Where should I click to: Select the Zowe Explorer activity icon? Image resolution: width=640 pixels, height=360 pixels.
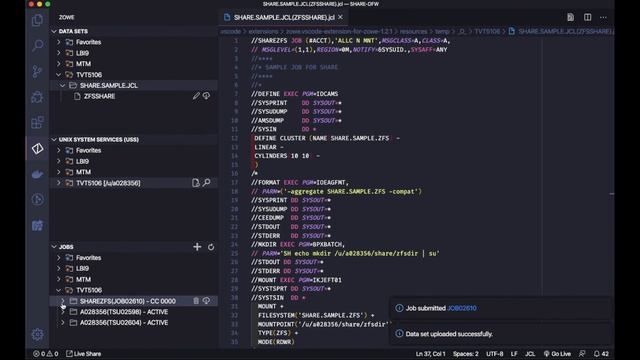[x=38, y=149]
